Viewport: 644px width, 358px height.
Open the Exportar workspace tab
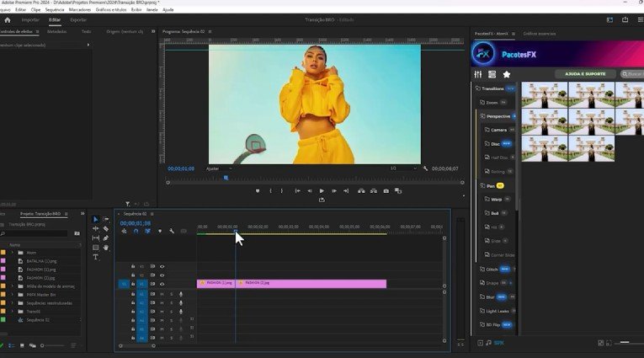pyautogui.click(x=78, y=19)
